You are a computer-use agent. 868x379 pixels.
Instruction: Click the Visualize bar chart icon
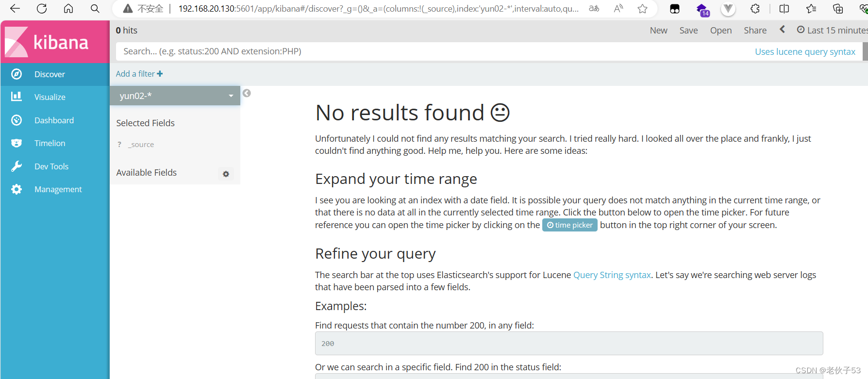point(17,97)
